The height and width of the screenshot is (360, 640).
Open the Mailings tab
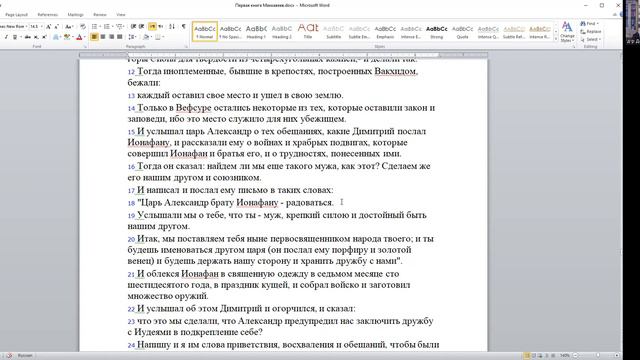coord(76,15)
